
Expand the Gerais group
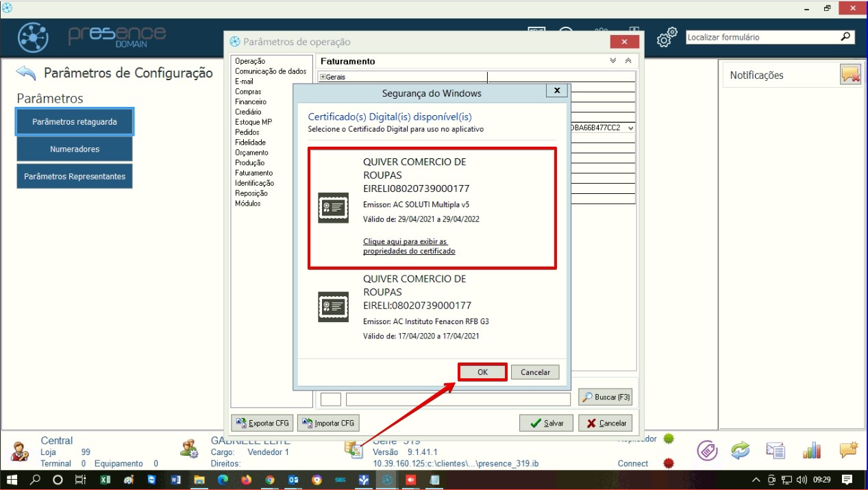coord(323,77)
